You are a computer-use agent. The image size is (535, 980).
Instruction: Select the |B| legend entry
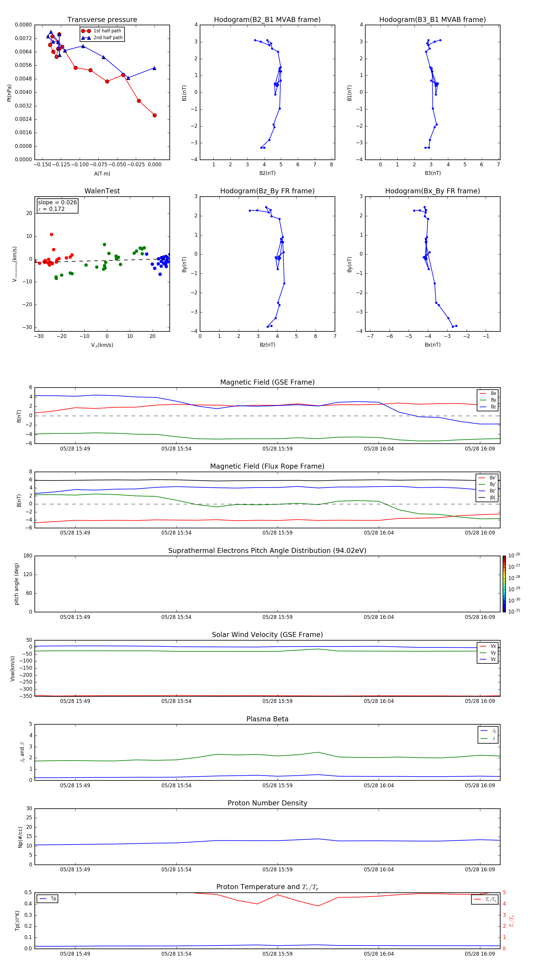point(487,498)
